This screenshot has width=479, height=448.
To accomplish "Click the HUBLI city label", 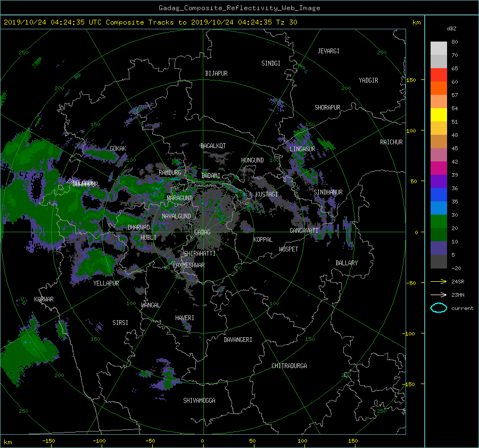I will click(x=148, y=237).
